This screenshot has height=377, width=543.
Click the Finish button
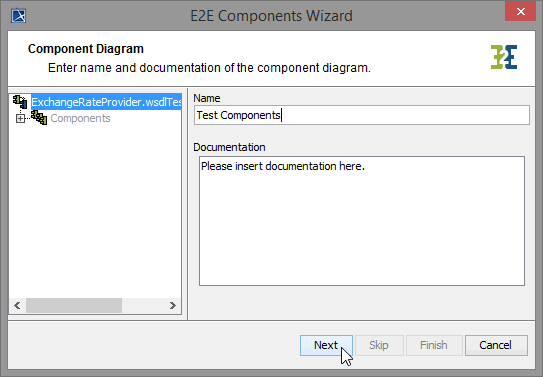tap(434, 345)
